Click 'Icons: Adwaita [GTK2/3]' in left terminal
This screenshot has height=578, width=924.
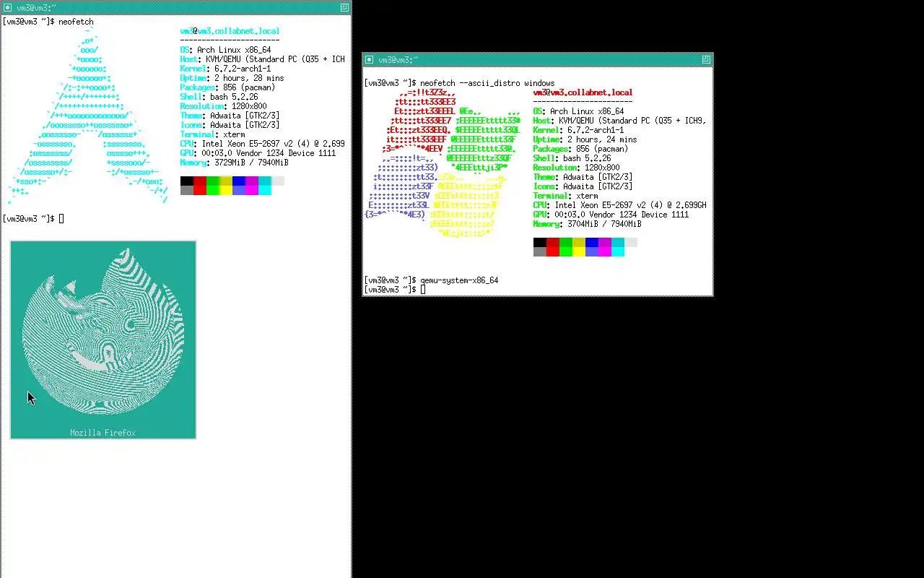click(230, 125)
